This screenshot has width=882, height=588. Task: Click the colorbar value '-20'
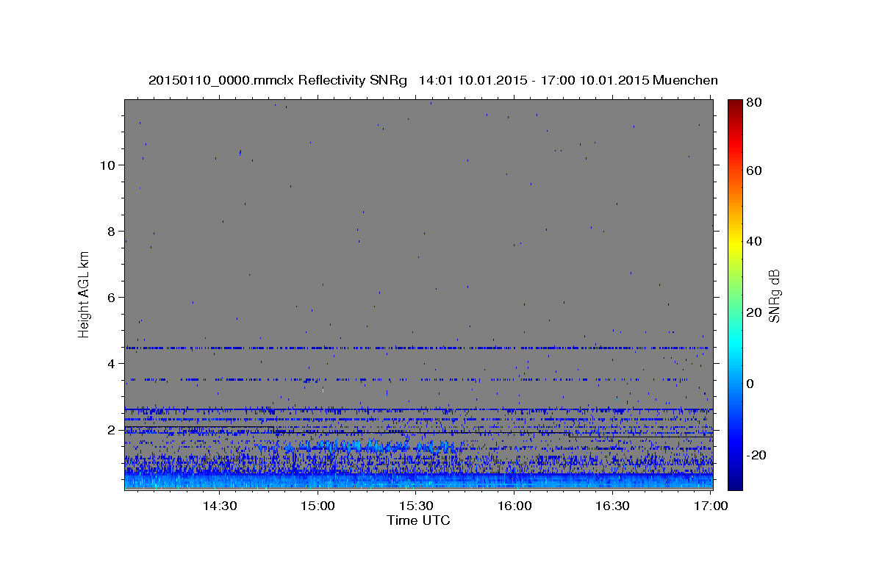point(756,455)
